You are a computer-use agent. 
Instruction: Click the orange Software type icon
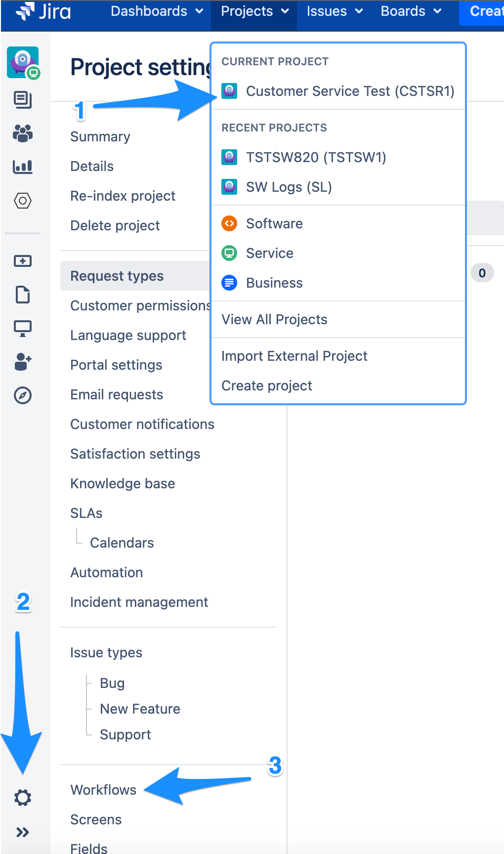coord(229,223)
